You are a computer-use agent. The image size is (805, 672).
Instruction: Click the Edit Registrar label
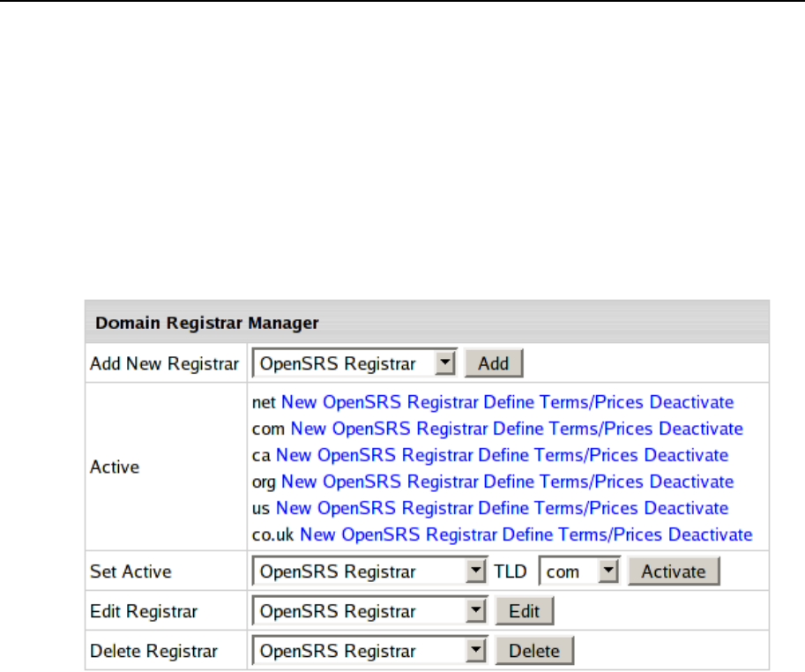[x=144, y=611]
